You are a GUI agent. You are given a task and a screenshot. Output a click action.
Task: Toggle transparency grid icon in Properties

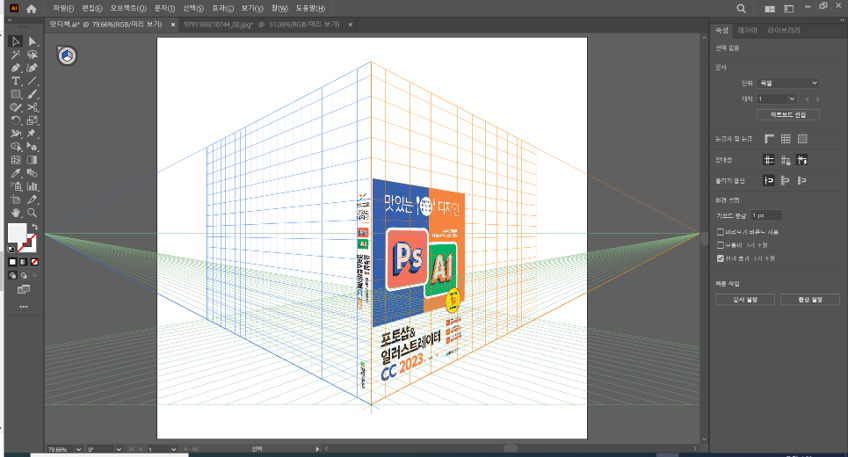[x=802, y=139]
